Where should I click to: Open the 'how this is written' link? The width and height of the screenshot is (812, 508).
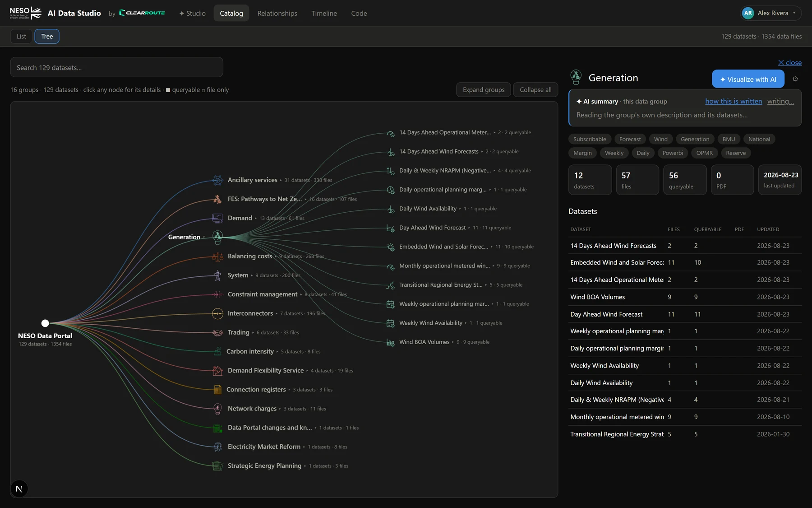(734, 102)
